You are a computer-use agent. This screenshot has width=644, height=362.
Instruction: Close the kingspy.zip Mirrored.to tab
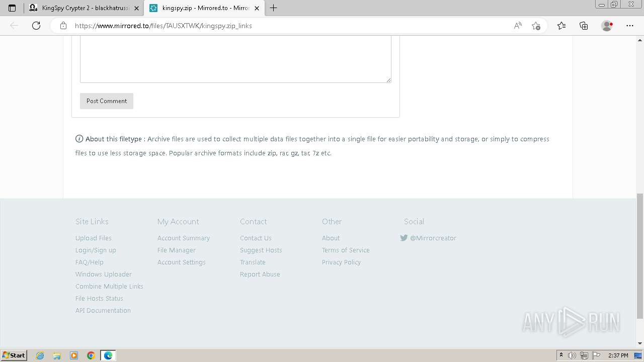257,8
